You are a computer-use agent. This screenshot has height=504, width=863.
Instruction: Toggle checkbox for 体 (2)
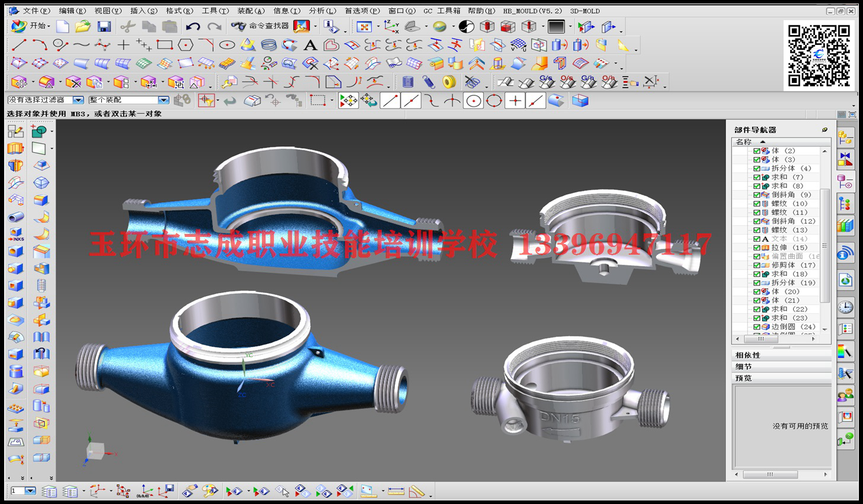757,151
